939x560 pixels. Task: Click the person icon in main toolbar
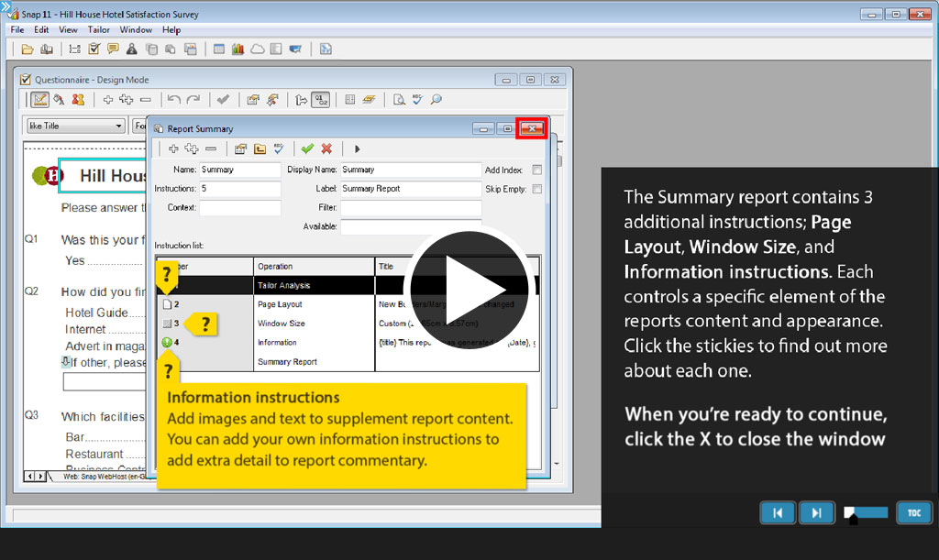(132, 49)
